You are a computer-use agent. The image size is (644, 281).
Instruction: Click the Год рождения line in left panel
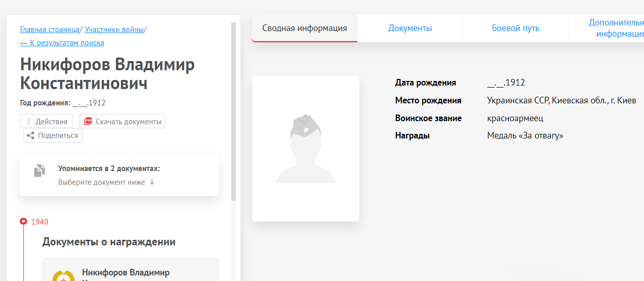coord(63,103)
